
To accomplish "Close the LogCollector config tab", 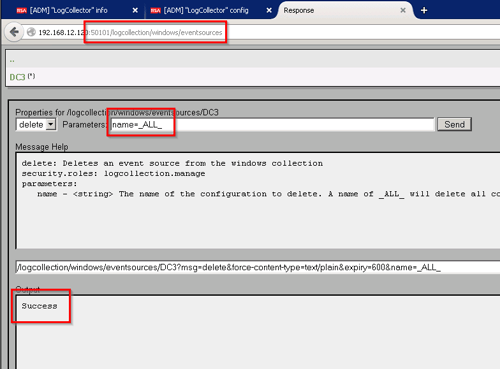I will pos(269,10).
